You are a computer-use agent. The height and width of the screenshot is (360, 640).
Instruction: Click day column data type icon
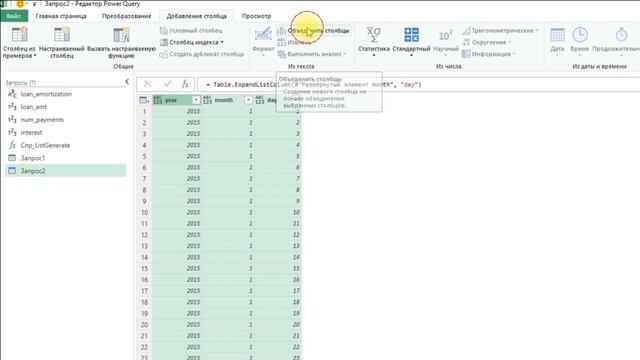(260, 100)
